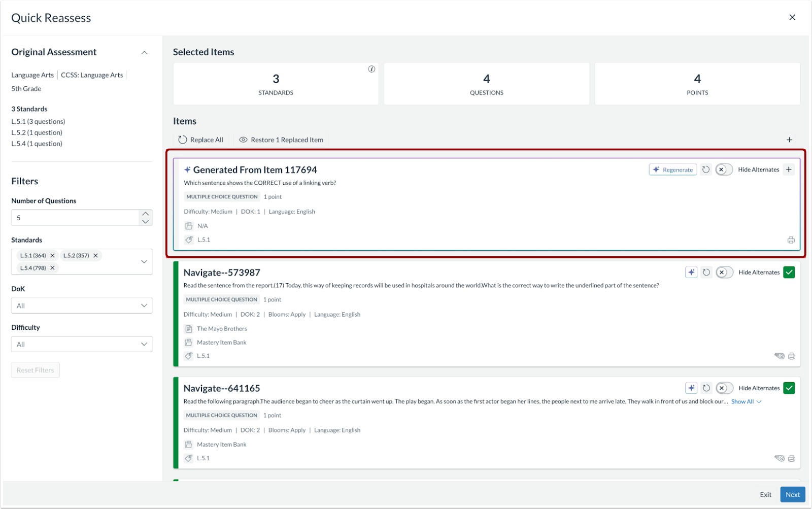This screenshot has height=509, width=812.
Task: Click print icon on Navigate--573987
Action: [x=791, y=356]
